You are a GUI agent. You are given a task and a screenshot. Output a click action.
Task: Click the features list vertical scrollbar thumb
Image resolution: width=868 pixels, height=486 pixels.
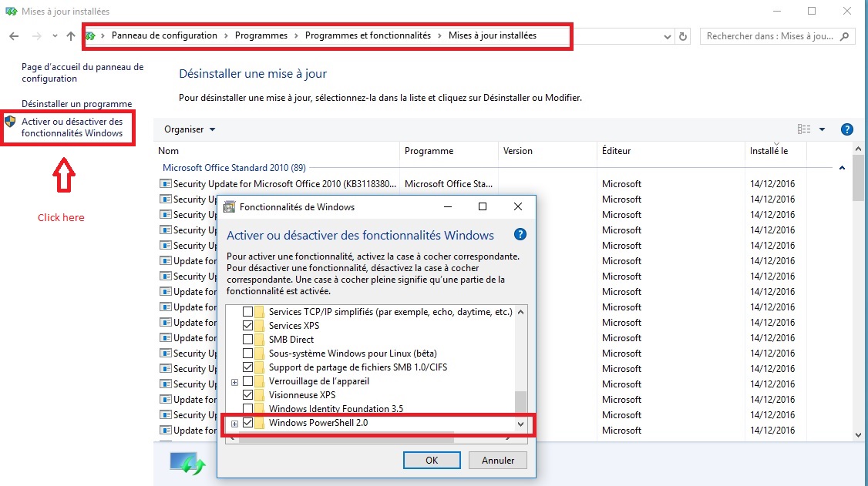point(520,402)
